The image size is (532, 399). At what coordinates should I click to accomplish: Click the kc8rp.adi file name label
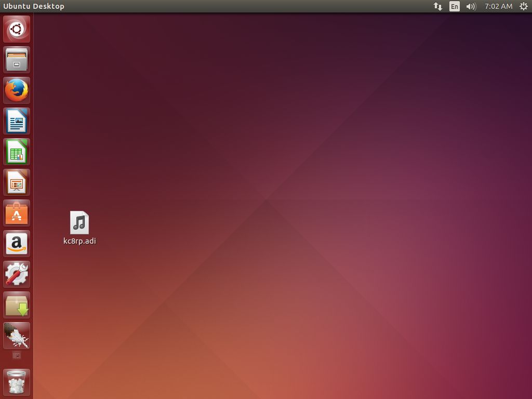pyautogui.click(x=79, y=241)
